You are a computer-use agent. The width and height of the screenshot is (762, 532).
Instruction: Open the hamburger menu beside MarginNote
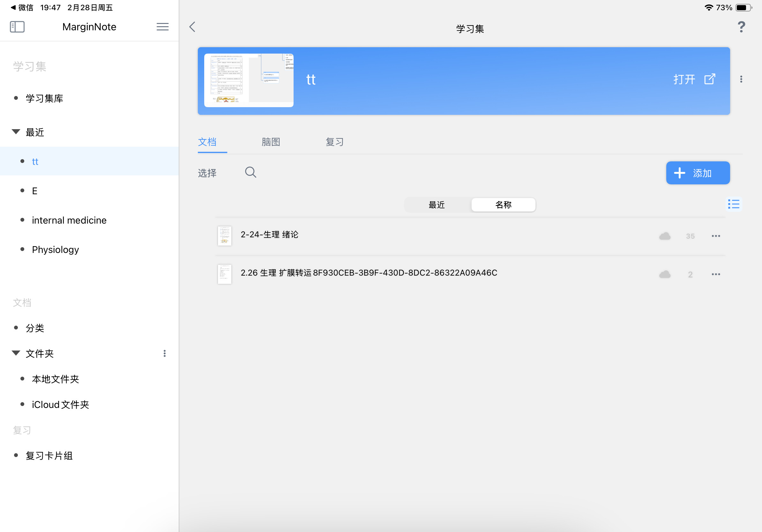point(162,26)
